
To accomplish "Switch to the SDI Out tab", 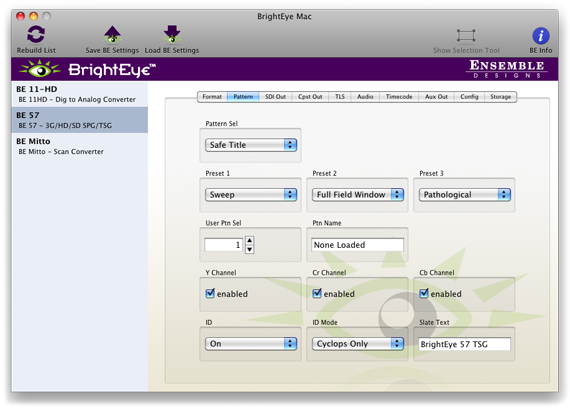I will tap(275, 97).
